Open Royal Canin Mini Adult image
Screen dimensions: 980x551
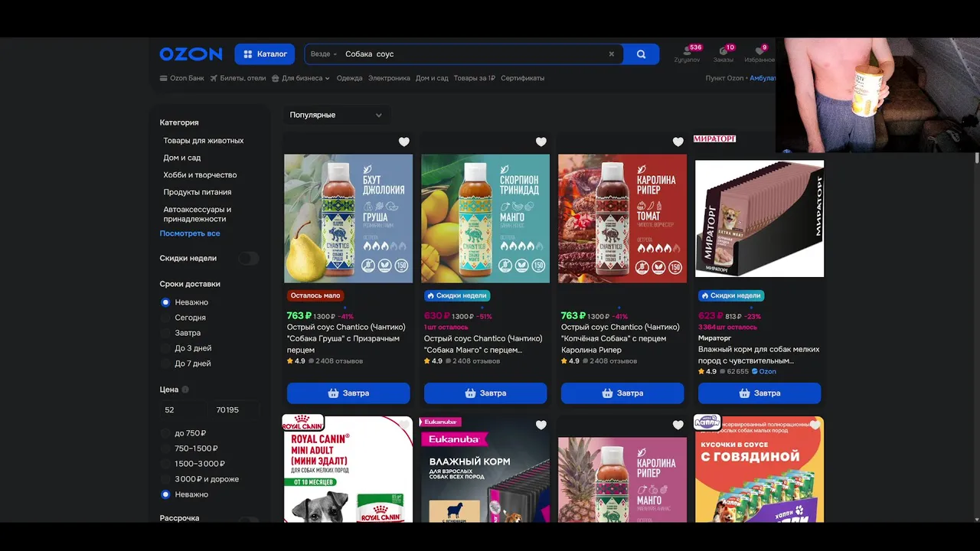348,471
